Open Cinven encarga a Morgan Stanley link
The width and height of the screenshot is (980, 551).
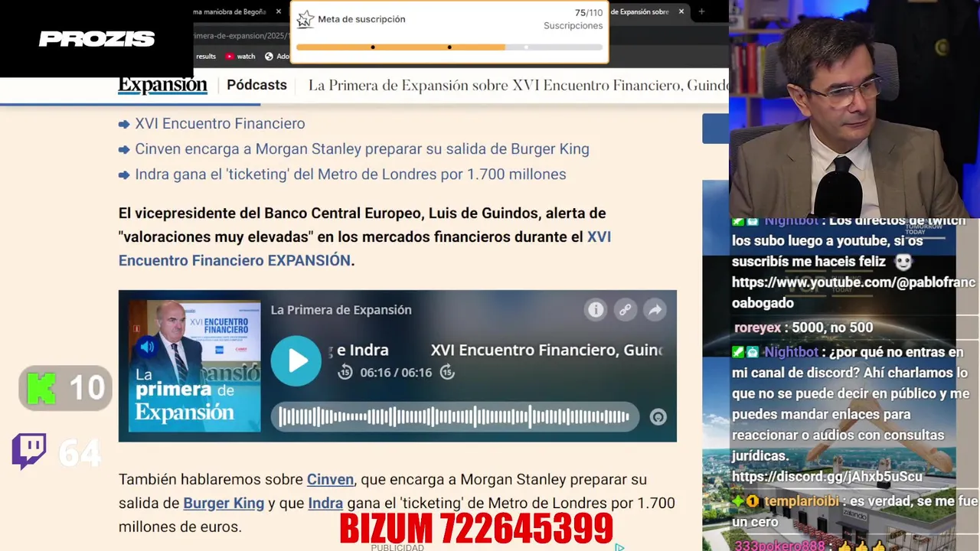click(362, 149)
